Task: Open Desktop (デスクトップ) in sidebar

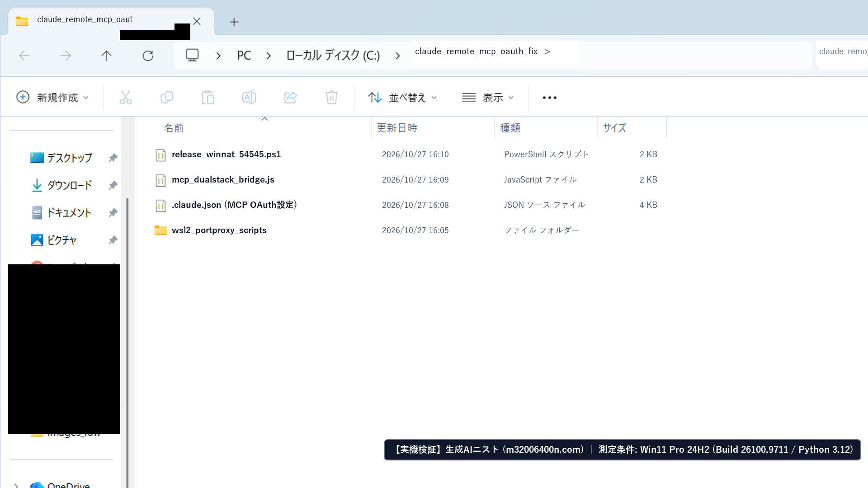Action: point(61,158)
